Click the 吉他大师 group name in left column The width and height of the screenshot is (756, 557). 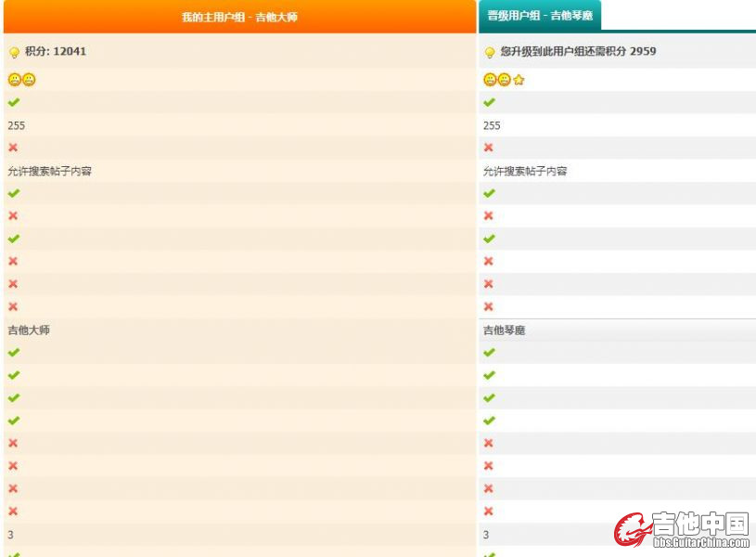(x=29, y=330)
